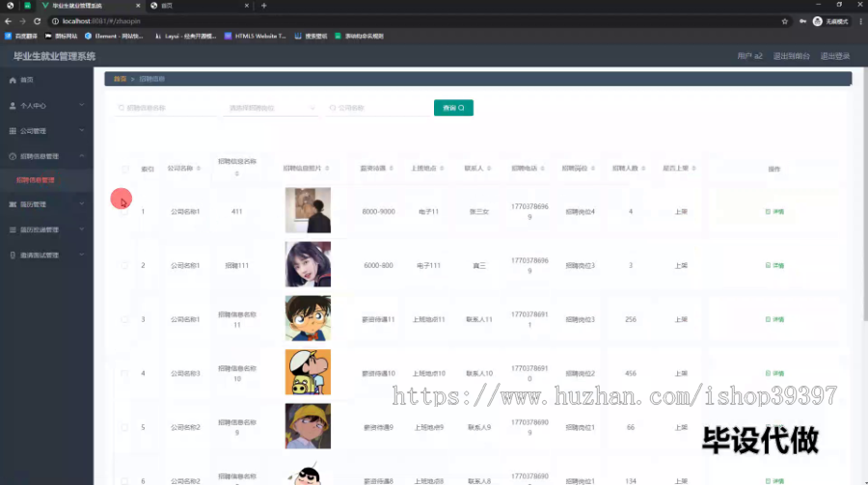868x485 pixels.
Task: Reload the page with the refresh icon
Action: (37, 21)
